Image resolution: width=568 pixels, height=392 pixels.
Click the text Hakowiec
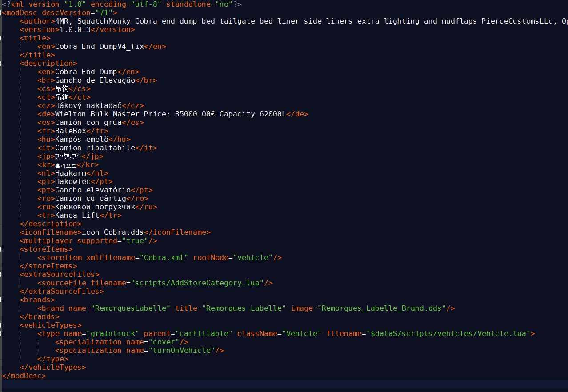click(x=73, y=181)
